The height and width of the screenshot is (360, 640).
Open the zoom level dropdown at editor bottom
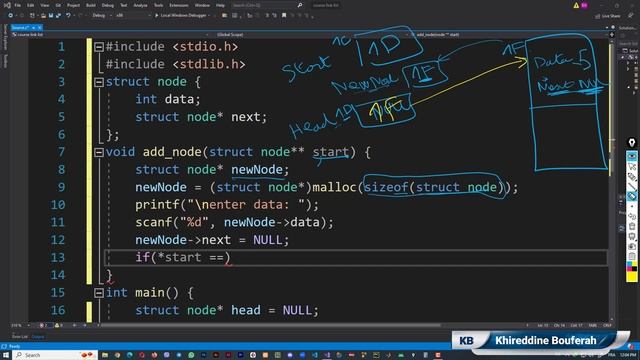click(x=20, y=326)
